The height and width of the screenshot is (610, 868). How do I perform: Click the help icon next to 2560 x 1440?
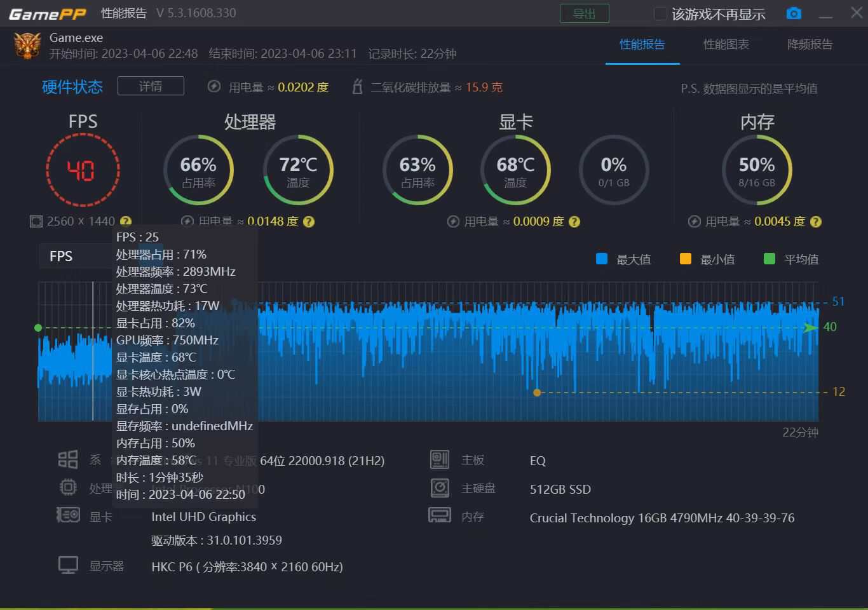pyautogui.click(x=126, y=221)
